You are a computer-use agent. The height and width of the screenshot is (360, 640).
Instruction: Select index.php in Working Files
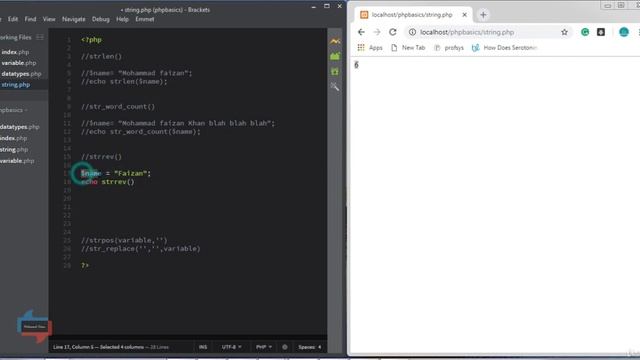point(15,52)
